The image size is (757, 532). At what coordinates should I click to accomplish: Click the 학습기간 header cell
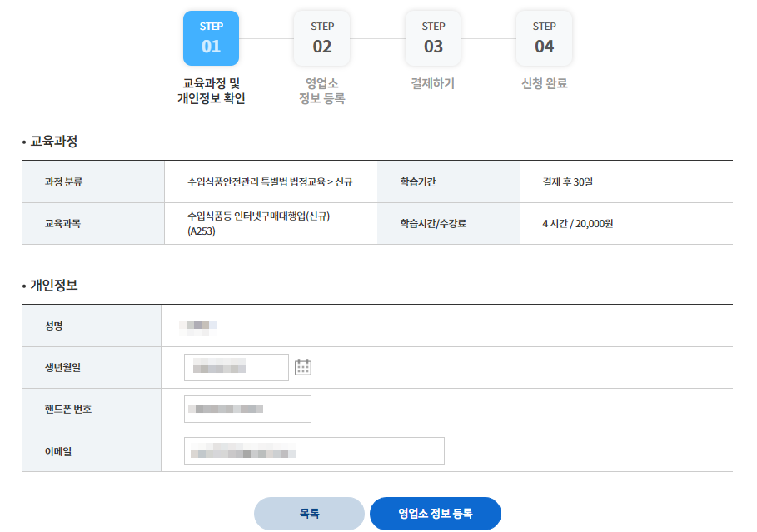coord(449,182)
